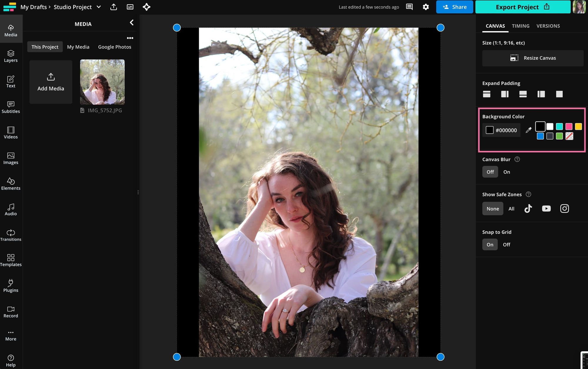Turn Canvas Blur On
Viewport: 588px width, 369px height.
pyautogui.click(x=506, y=172)
